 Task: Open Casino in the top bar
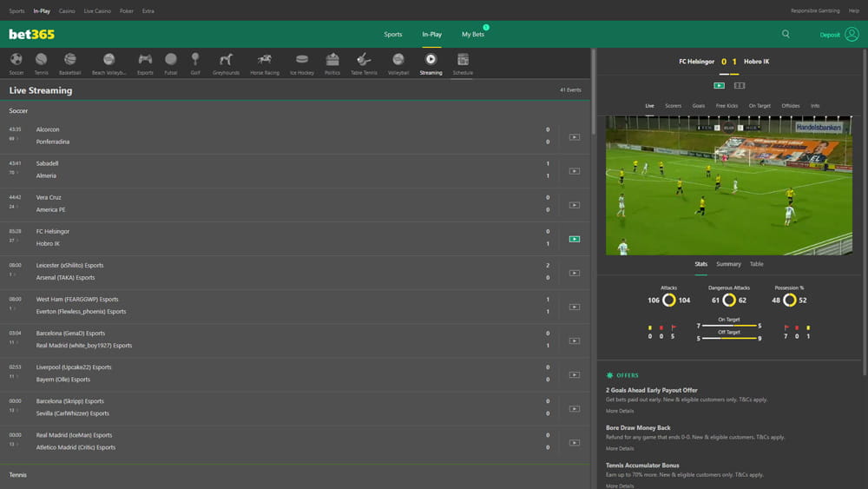pyautogui.click(x=67, y=10)
